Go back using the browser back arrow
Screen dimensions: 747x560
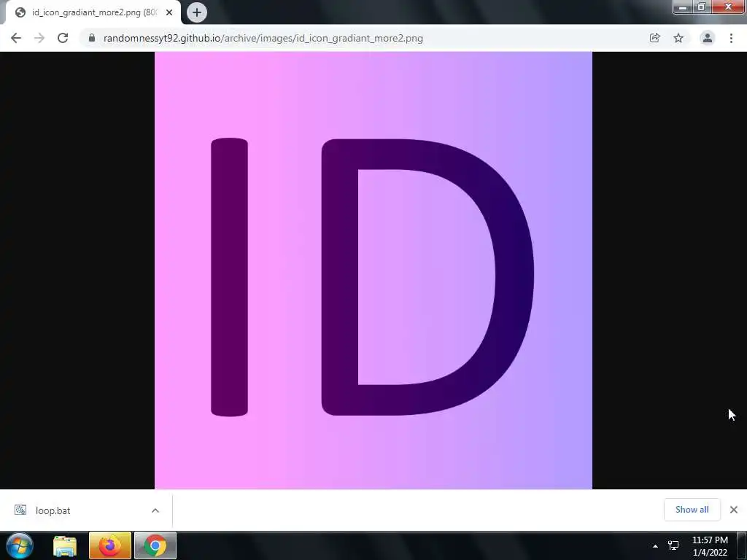pos(16,38)
